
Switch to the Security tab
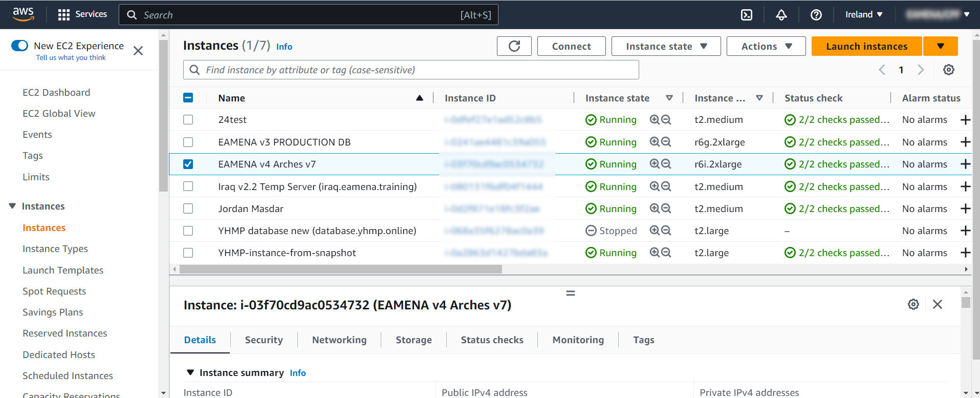click(x=264, y=340)
